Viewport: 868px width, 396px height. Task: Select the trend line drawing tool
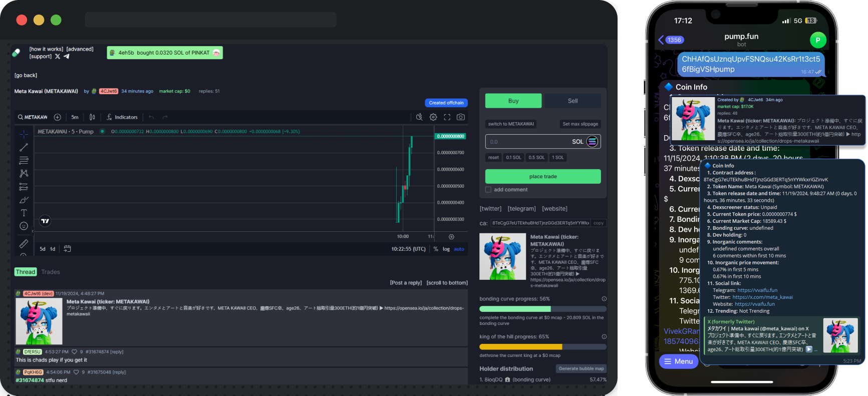(24, 147)
